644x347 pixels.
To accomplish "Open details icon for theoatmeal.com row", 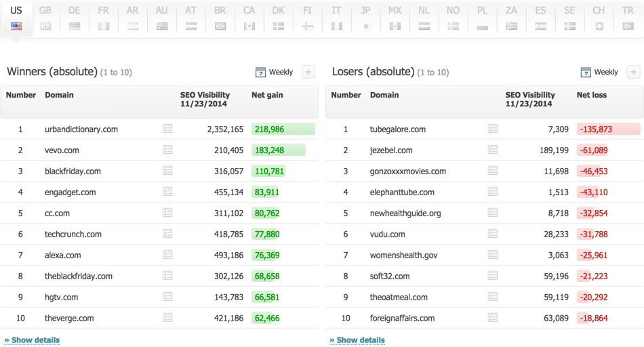I will coord(492,296).
